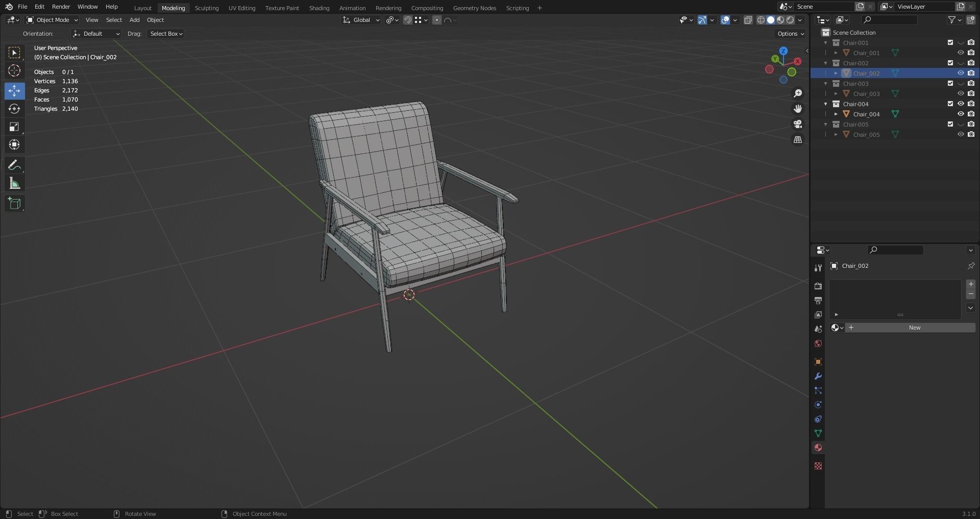Open the Modifier properties wrench tab

point(818,376)
